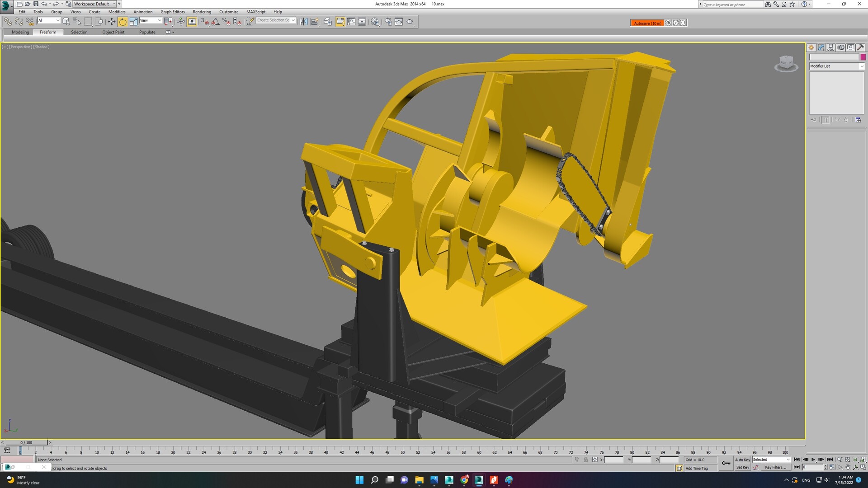Click the Utilities hammer panel icon

pyautogui.click(x=860, y=47)
